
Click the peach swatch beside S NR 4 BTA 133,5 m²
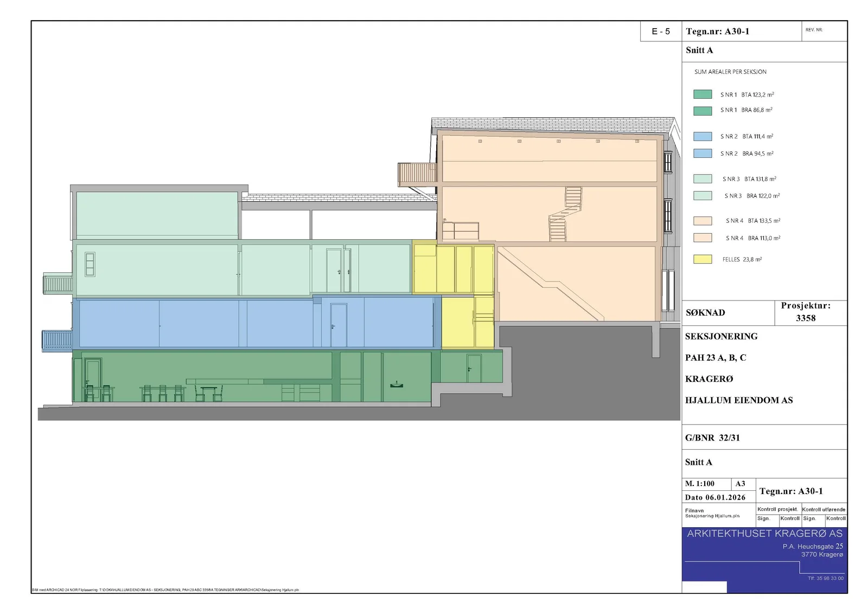pyautogui.click(x=703, y=221)
